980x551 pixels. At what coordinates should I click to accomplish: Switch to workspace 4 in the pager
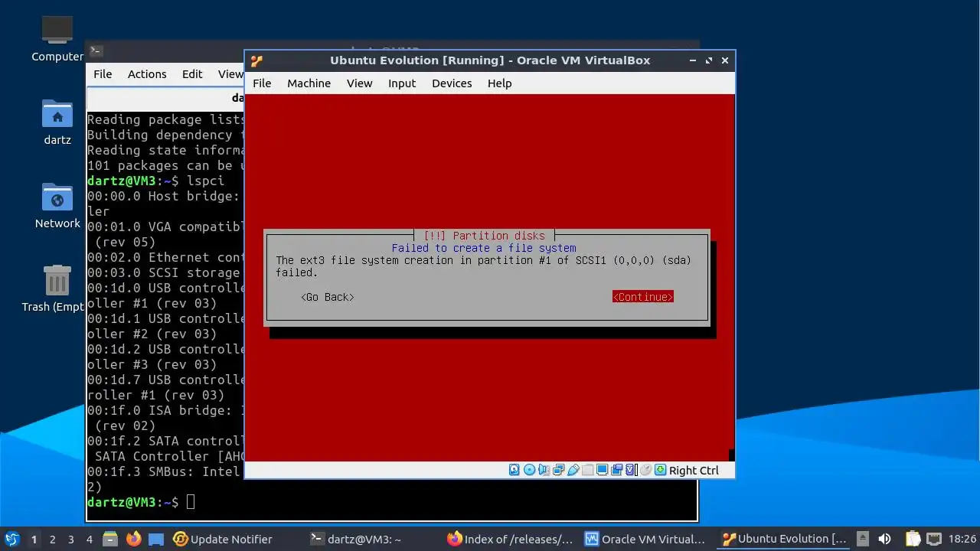click(x=89, y=539)
